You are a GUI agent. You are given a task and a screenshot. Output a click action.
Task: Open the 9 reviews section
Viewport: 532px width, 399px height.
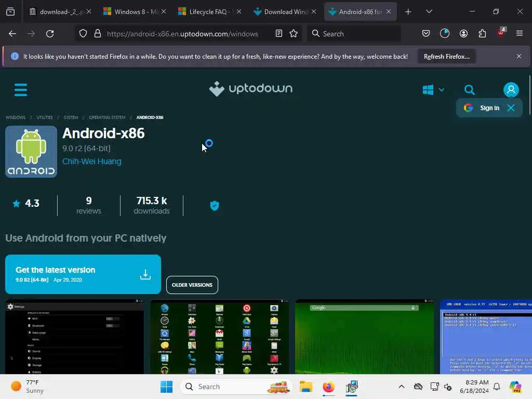(88, 205)
